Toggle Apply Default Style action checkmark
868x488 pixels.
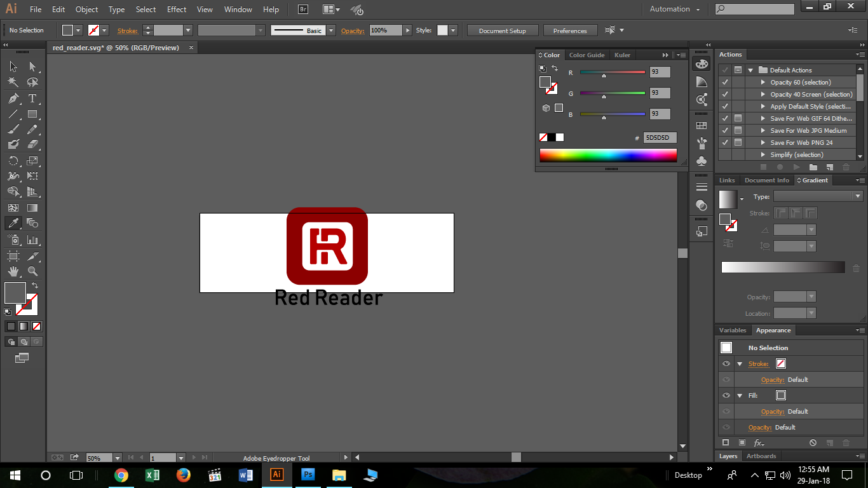725,106
